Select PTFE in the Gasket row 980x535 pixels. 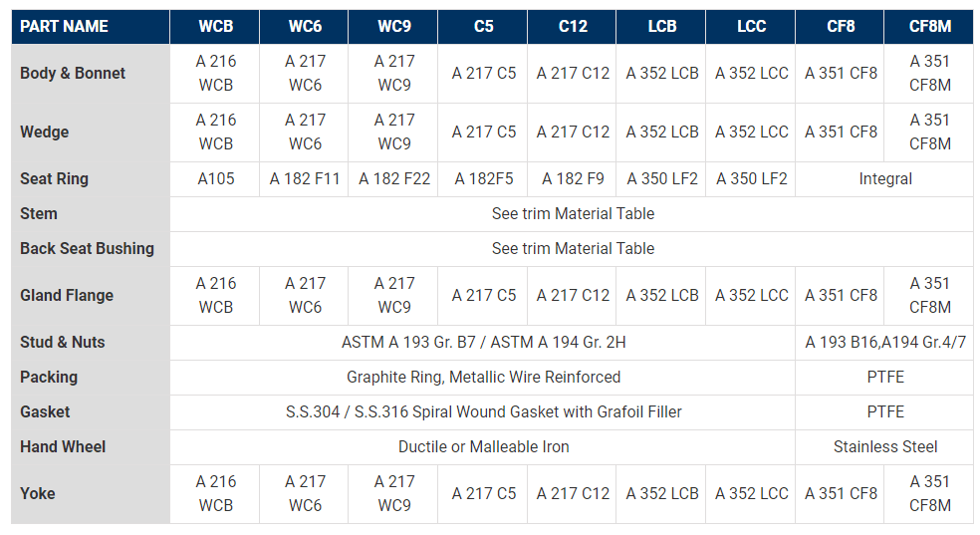coord(884,411)
